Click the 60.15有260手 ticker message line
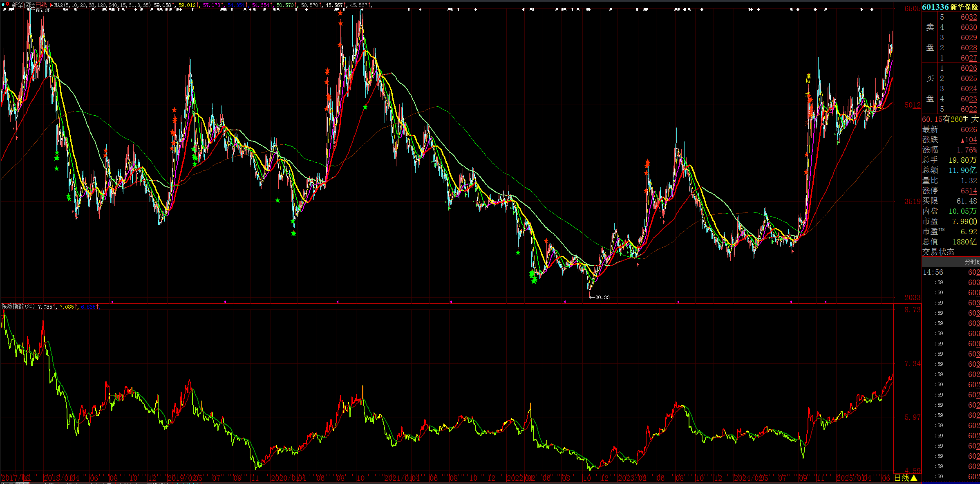This screenshot has width=980, height=484. (x=951, y=119)
